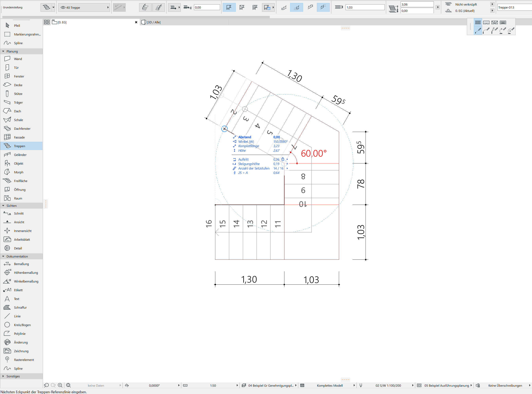532x394 pixels.
Task: Click the zoom in magnifier icon
Action: click(x=60, y=385)
